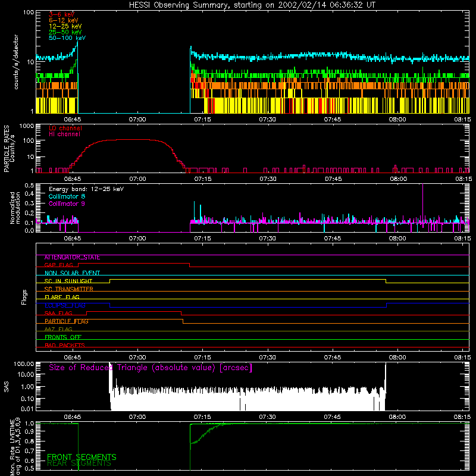The width and height of the screenshot is (476, 476).
Task: Click the 0.9 tick on the livetime axis
Action: click(x=29, y=430)
